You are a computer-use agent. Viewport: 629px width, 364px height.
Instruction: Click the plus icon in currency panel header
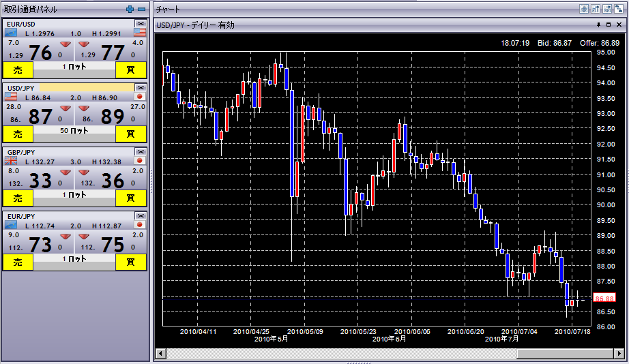point(130,9)
